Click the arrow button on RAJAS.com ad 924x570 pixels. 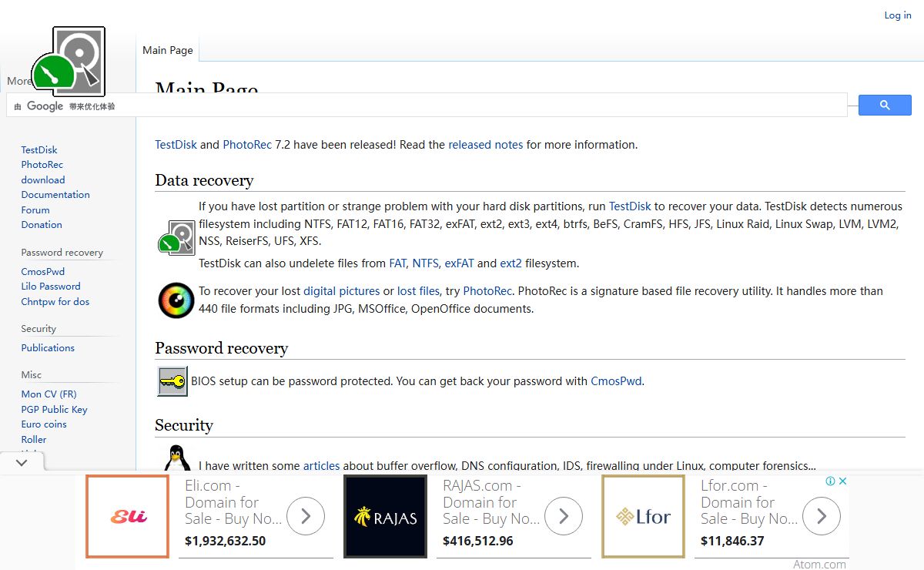tap(564, 515)
